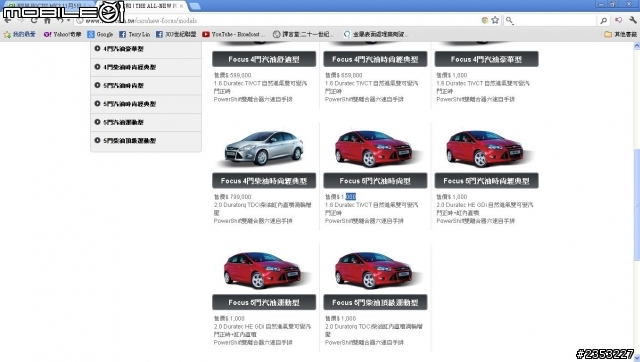The width and height of the screenshot is (640, 362).
Task: Go to the browser home page icon
Action: (47, 20)
